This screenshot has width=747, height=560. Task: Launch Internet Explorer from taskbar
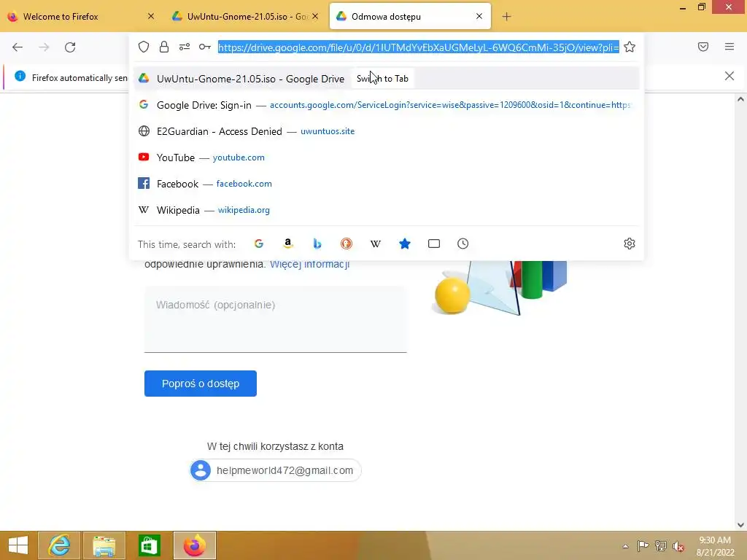click(59, 545)
